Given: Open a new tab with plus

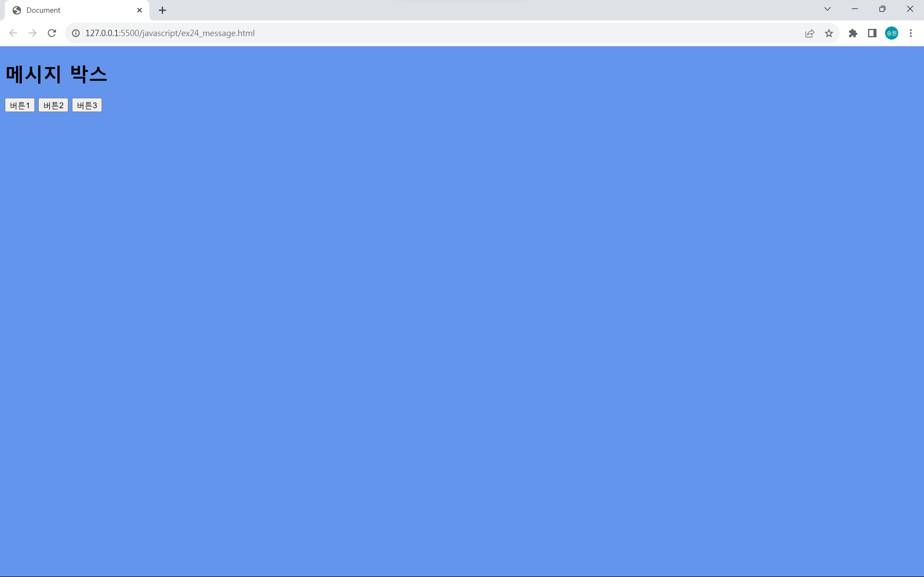Looking at the screenshot, I should tap(162, 10).
